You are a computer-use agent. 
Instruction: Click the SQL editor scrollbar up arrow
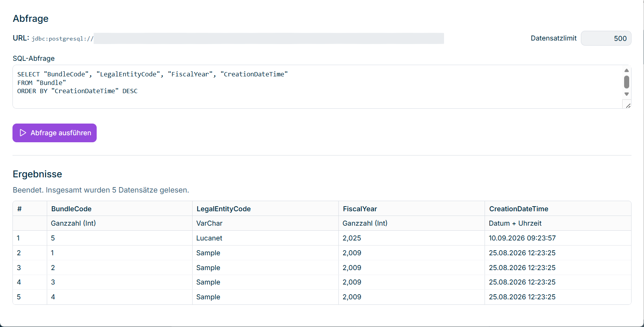[x=626, y=71]
